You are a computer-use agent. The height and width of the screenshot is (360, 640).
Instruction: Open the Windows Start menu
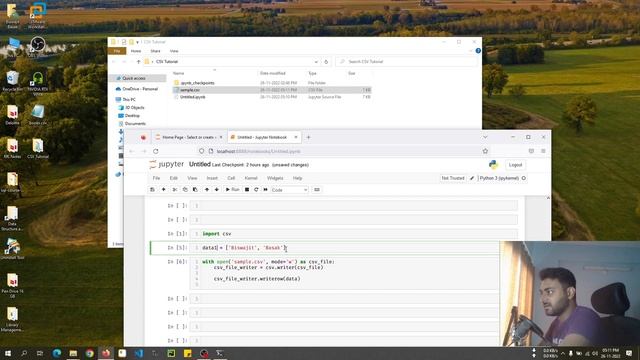click(8, 353)
